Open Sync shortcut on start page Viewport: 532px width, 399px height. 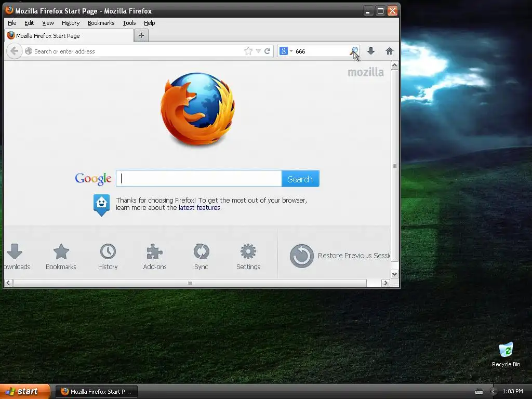[201, 257]
